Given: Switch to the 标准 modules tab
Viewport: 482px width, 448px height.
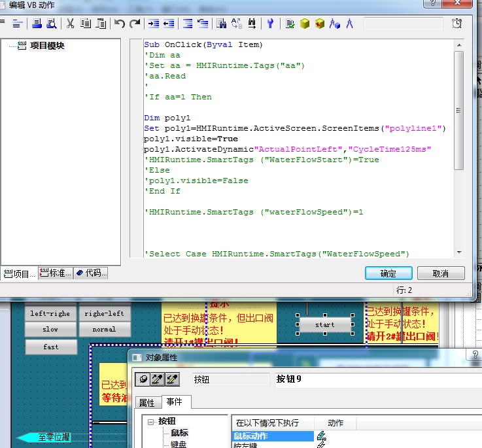Looking at the screenshot, I should [x=56, y=273].
